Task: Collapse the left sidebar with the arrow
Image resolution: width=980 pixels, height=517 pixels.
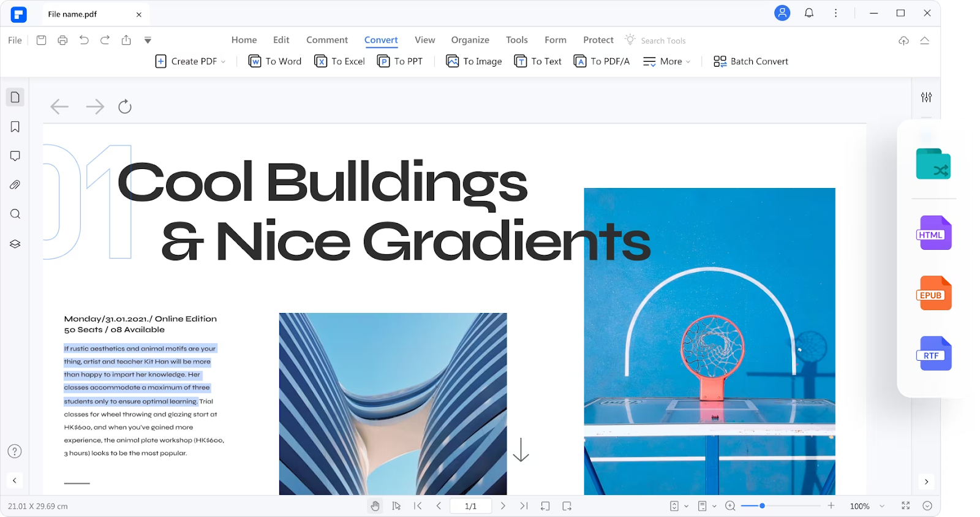Action: coord(15,481)
